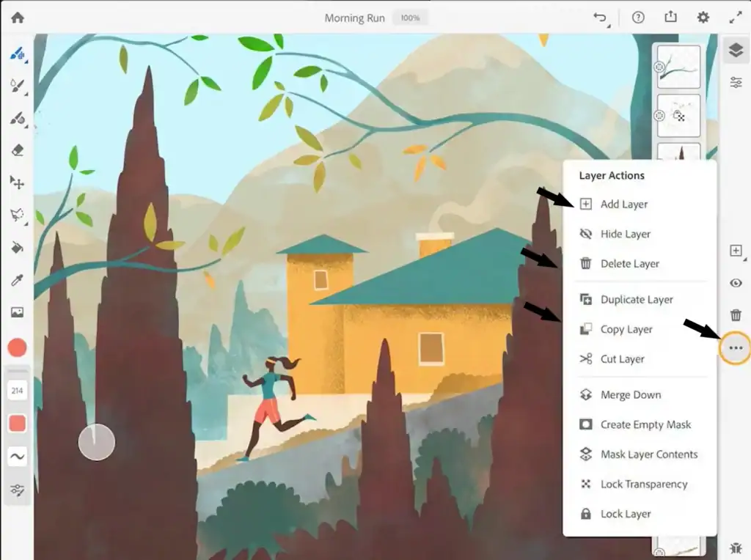This screenshot has height=560, width=751.
Task: Click Delete Layer option
Action: point(629,263)
